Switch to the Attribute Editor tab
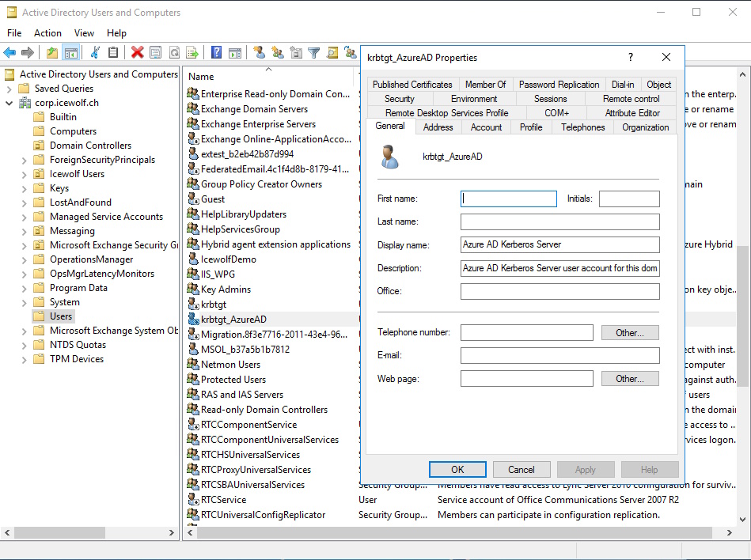Viewport: 751px width, 560px height. point(632,113)
